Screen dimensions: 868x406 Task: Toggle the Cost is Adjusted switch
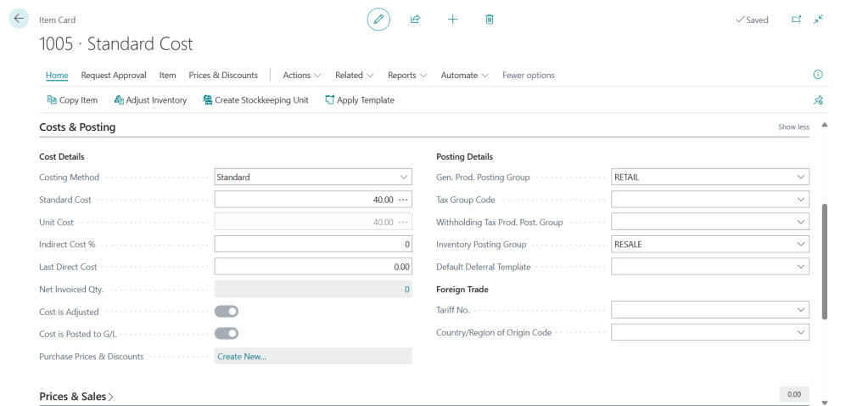point(227,311)
